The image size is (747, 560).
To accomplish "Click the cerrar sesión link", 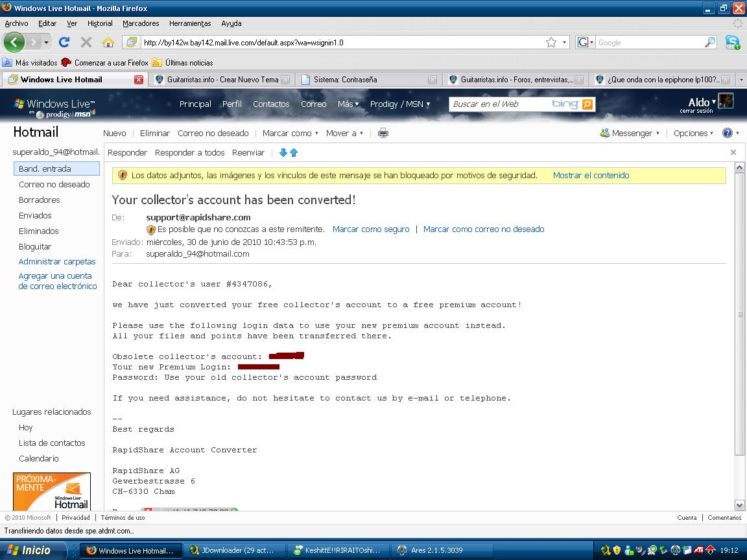I will pos(696,111).
